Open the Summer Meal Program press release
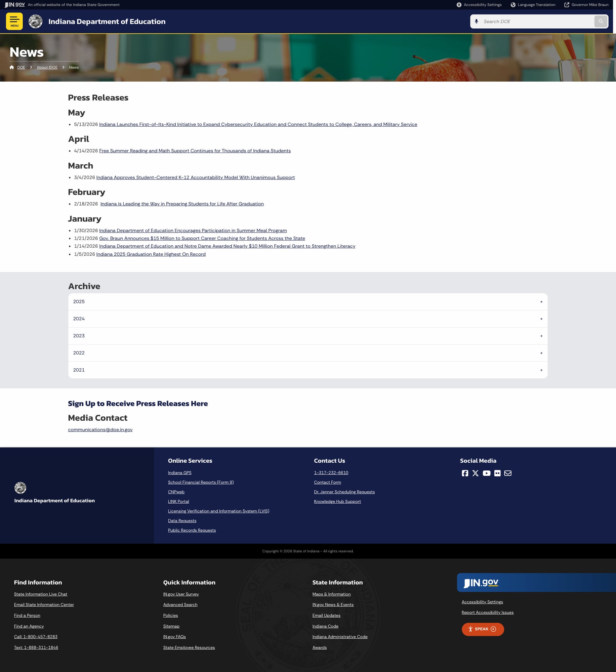The height and width of the screenshot is (672, 616). 193,230
